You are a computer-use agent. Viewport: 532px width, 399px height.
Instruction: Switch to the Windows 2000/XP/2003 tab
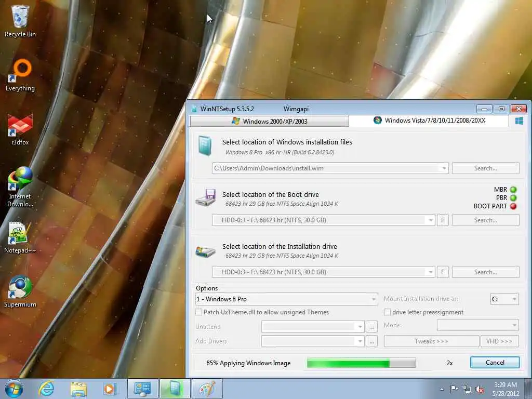click(270, 121)
